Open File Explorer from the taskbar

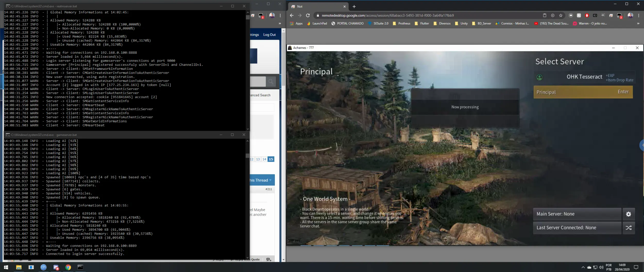click(x=19, y=267)
